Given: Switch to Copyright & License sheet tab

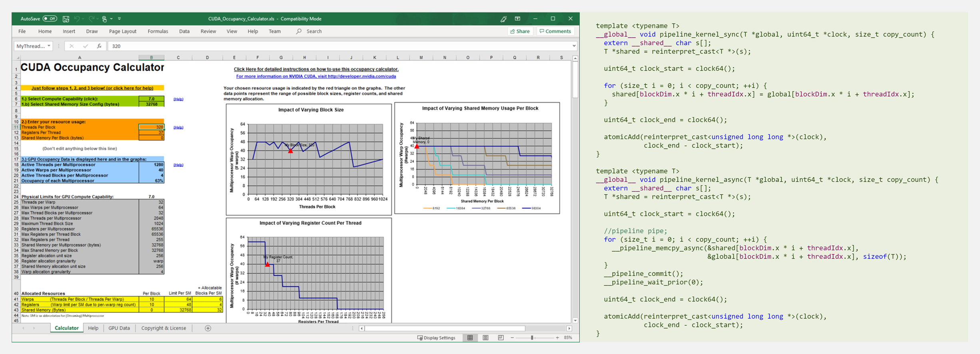Looking at the screenshot, I should pos(164,328).
